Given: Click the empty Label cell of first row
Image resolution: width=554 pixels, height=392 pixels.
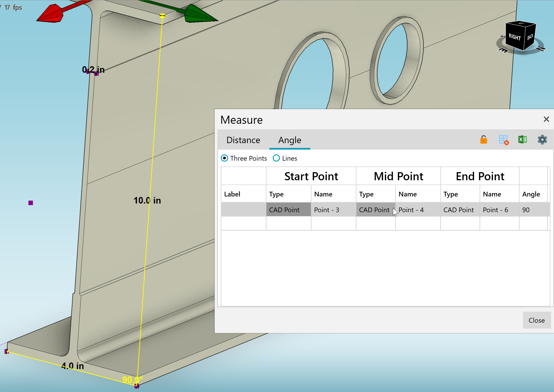Looking at the screenshot, I should click(243, 210).
